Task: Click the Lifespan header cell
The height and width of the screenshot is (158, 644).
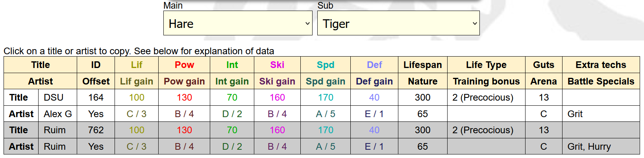Action: tap(422, 65)
